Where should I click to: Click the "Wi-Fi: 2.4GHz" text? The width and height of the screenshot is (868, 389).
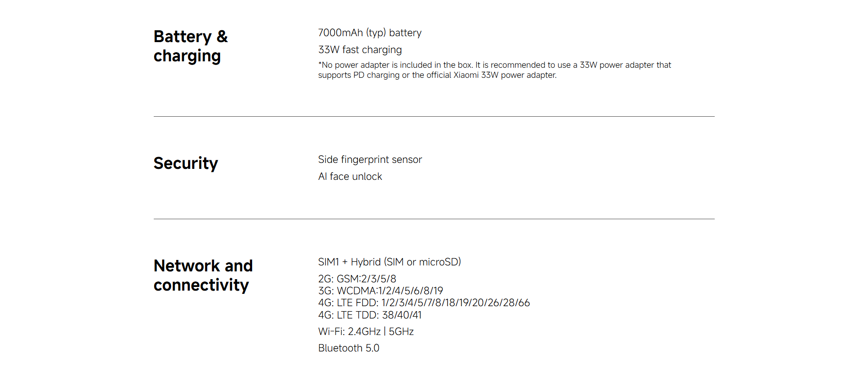coord(349,332)
